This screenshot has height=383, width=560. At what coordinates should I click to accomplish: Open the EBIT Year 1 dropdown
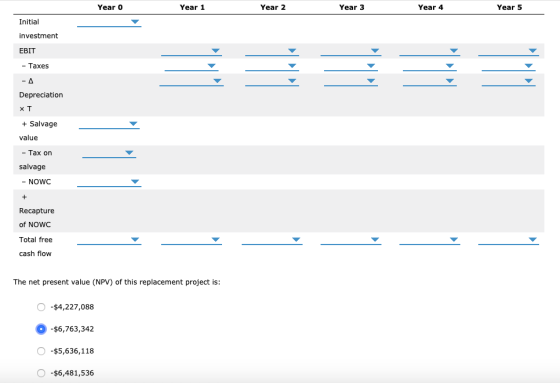coord(191,51)
